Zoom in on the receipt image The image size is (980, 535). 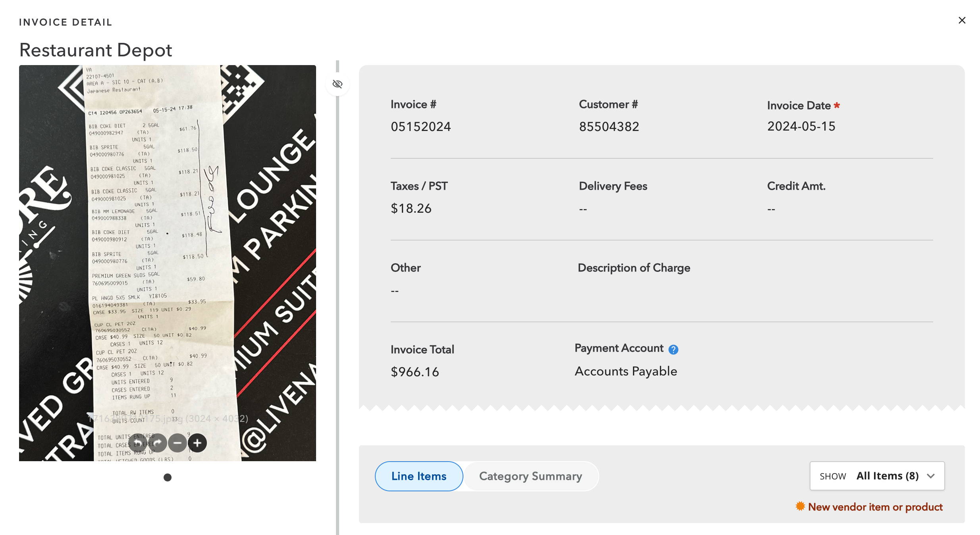coord(197,443)
